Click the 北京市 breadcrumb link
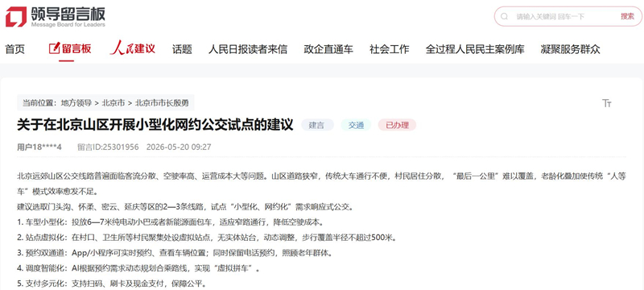The width and height of the screenshot is (644, 290). coord(114,102)
